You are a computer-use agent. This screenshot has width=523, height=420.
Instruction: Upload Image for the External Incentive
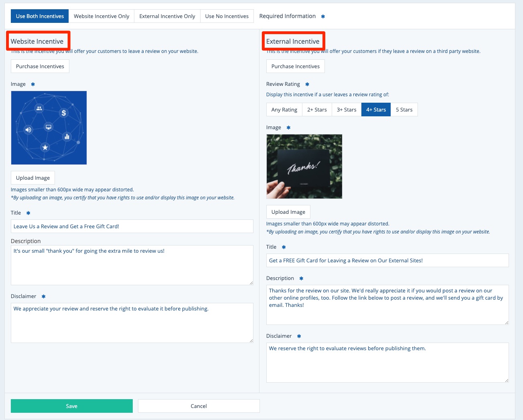pyautogui.click(x=288, y=212)
